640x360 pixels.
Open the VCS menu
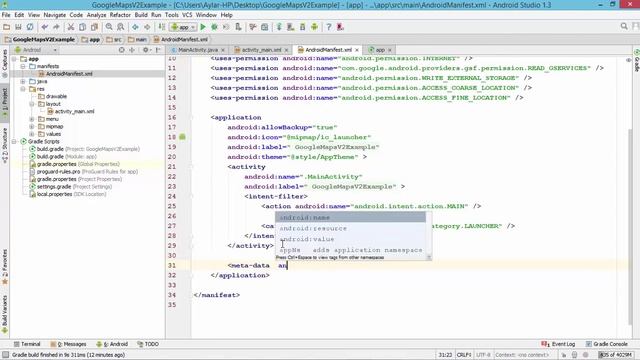click(187, 15)
